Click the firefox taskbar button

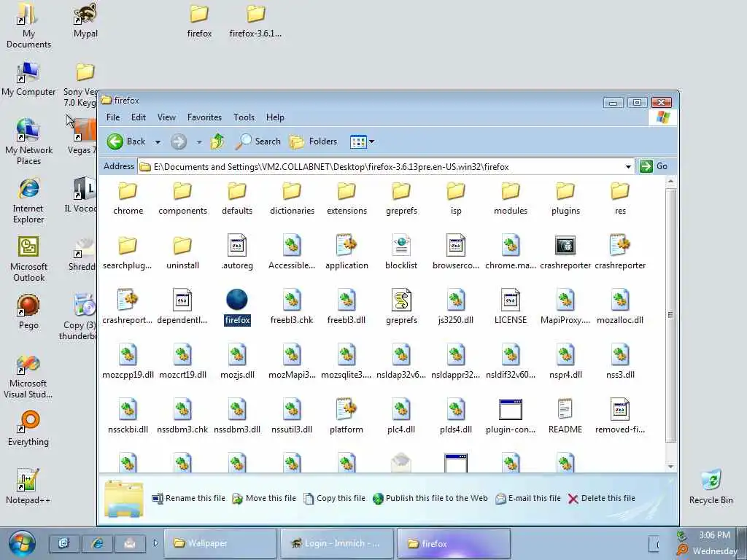[x=454, y=542]
